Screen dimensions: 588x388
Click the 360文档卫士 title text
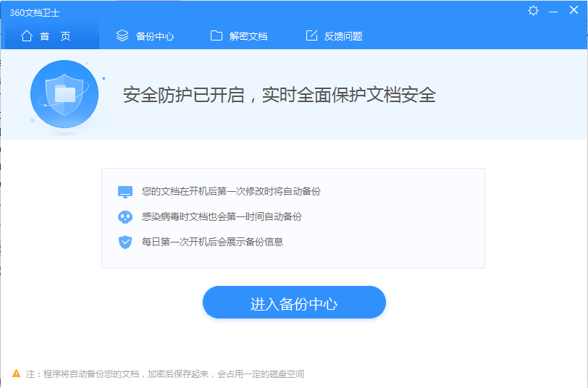coord(35,13)
